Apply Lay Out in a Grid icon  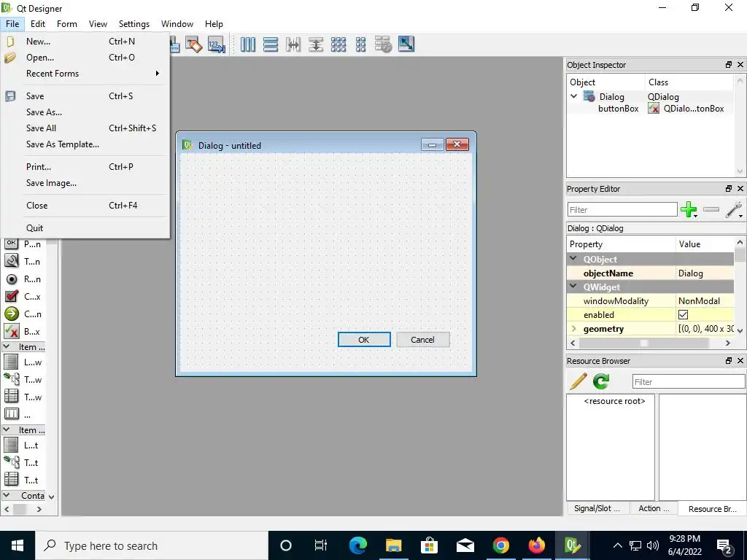338,44
